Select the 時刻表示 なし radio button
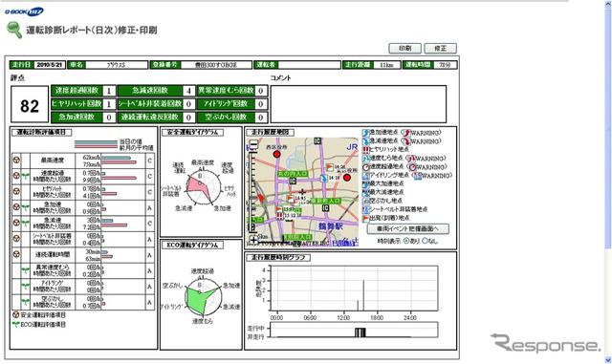Image resolution: width=612 pixels, height=364 pixels. point(425,241)
